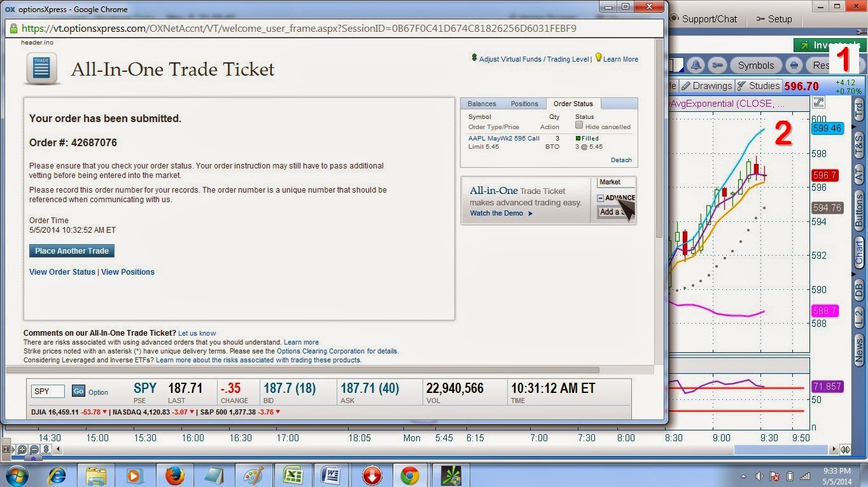
Task: Click the zoom in magnifier on chart time axis
Action: [22, 449]
